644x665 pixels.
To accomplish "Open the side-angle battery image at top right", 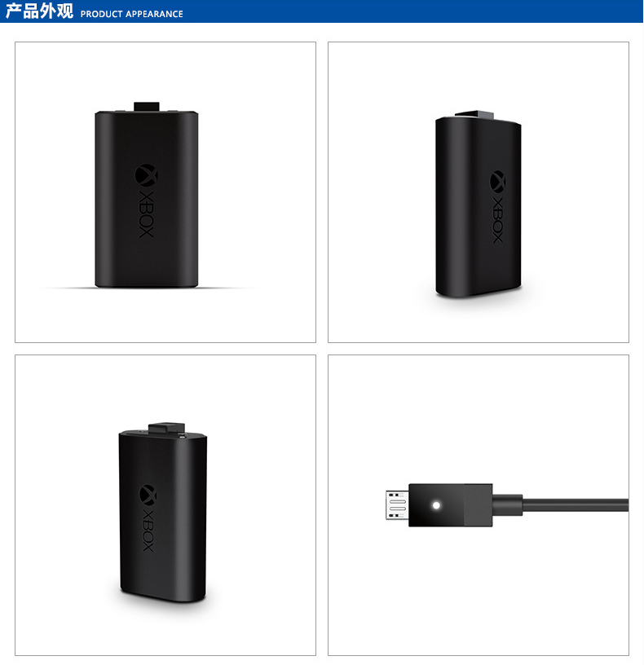I will click(479, 192).
